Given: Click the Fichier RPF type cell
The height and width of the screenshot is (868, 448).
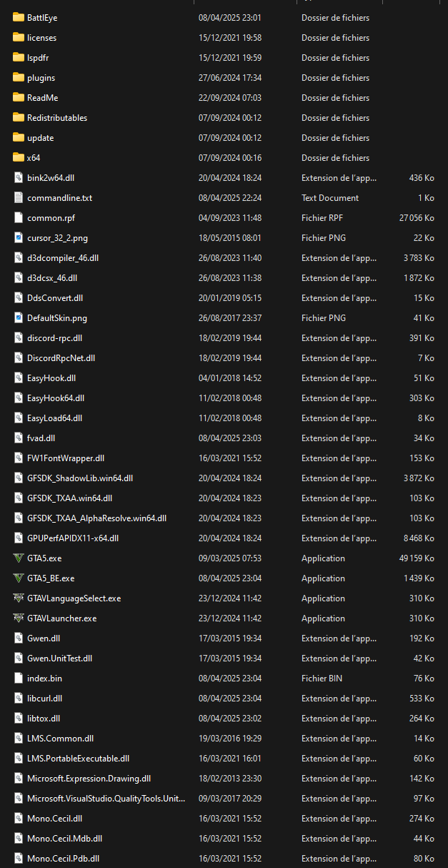Looking at the screenshot, I should pyautogui.click(x=322, y=217).
